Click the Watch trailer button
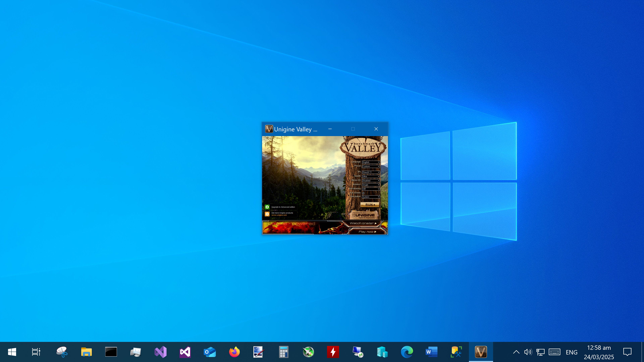Screen dimensions: 644x362 pyautogui.click(x=363, y=223)
